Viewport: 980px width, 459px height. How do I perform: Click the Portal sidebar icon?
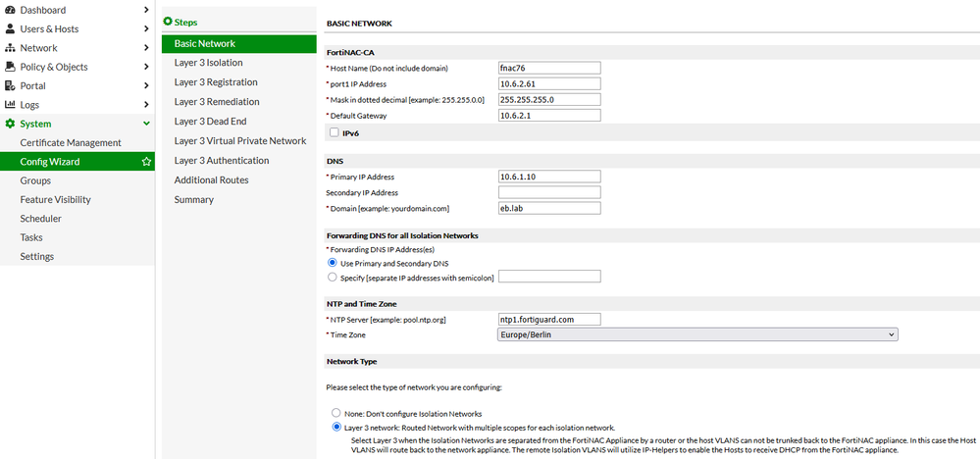11,85
